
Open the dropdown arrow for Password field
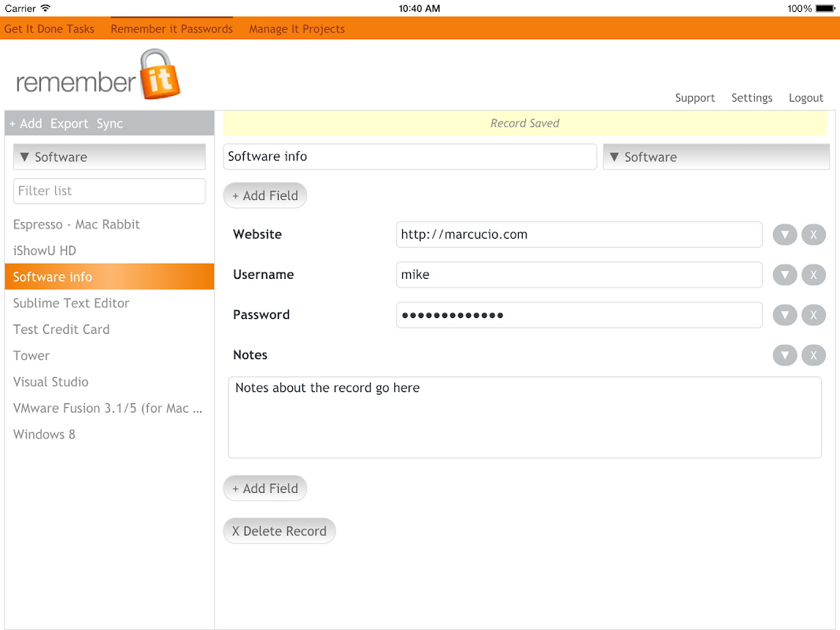[x=785, y=315]
